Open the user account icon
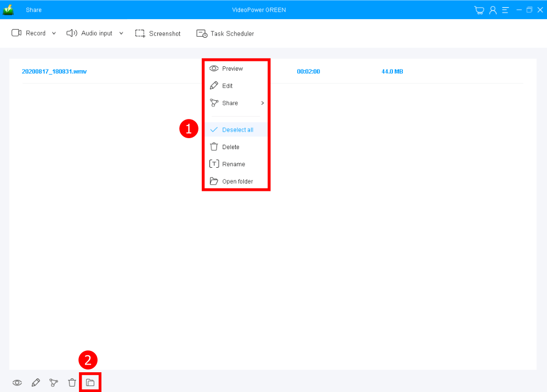Image resolution: width=547 pixels, height=392 pixels. point(492,9)
